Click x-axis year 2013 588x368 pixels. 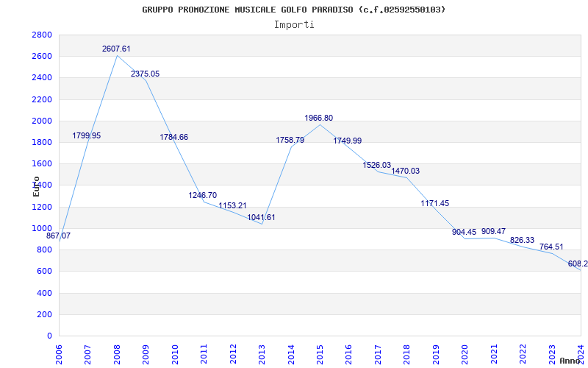[262, 354]
